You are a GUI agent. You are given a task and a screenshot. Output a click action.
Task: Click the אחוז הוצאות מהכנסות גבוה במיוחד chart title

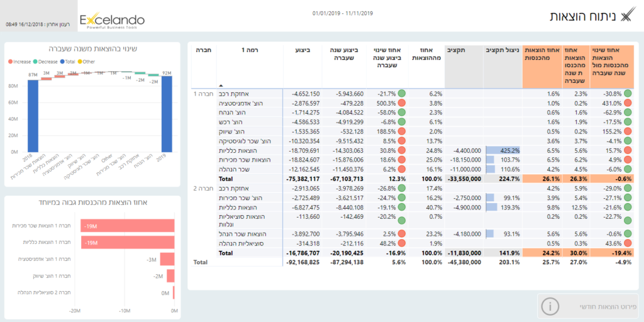coord(93,202)
